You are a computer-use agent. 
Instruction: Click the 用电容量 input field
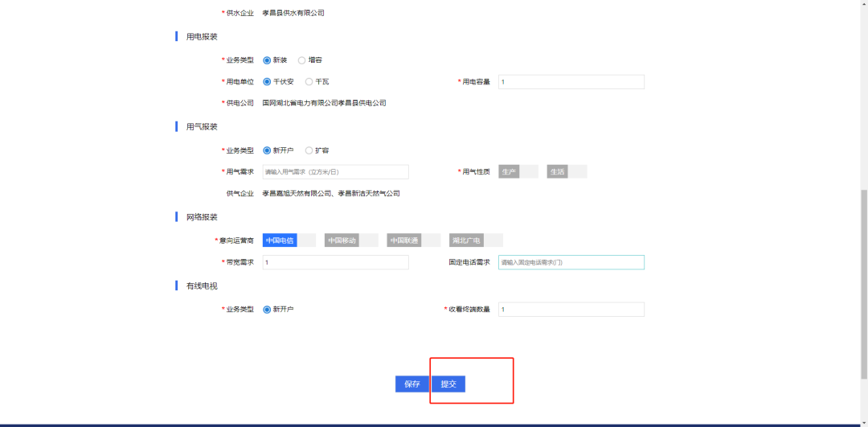(x=571, y=82)
